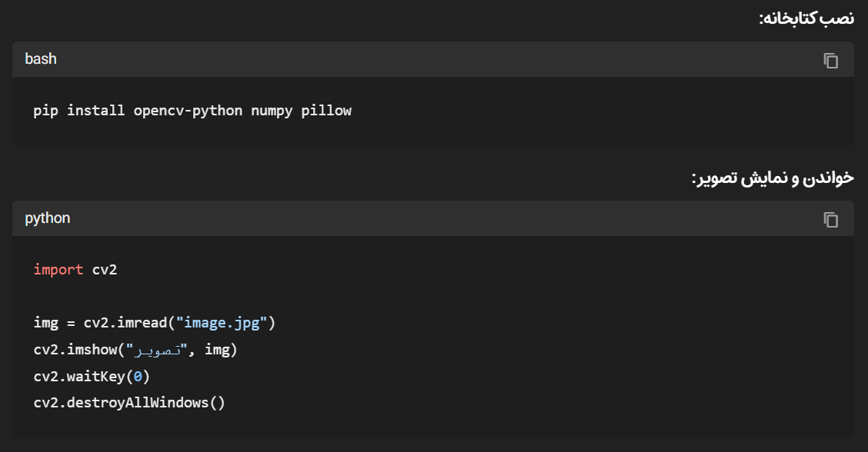Click the 'img' variable assignment
868x452 pixels.
coord(46,323)
